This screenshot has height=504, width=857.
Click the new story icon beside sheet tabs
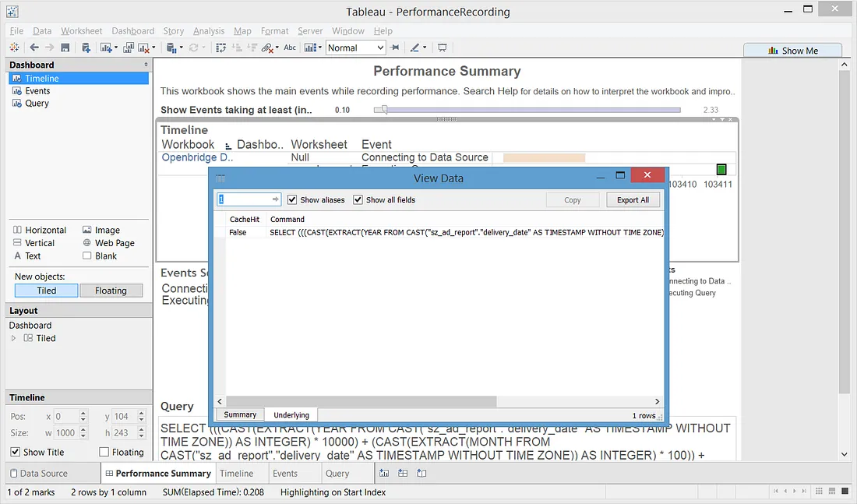click(x=421, y=474)
